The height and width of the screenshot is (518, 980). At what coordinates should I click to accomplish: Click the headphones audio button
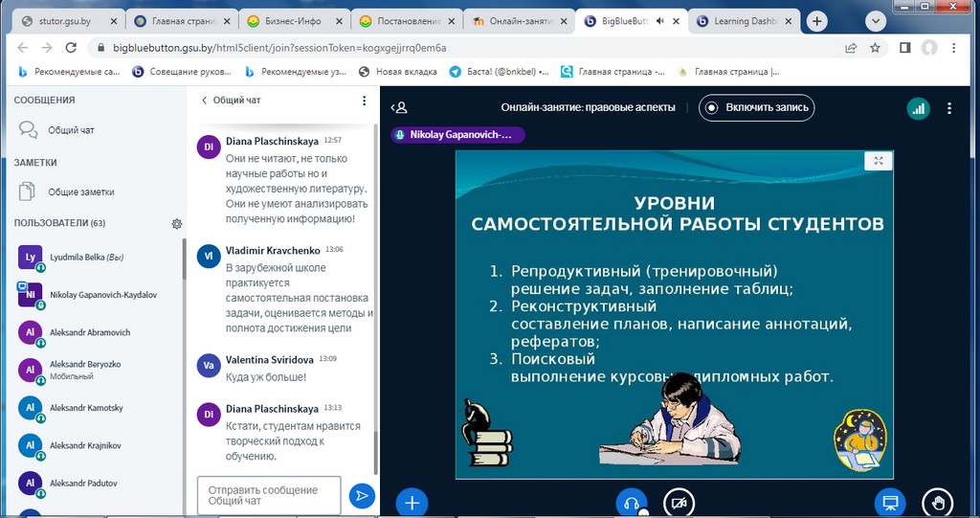[x=632, y=503]
